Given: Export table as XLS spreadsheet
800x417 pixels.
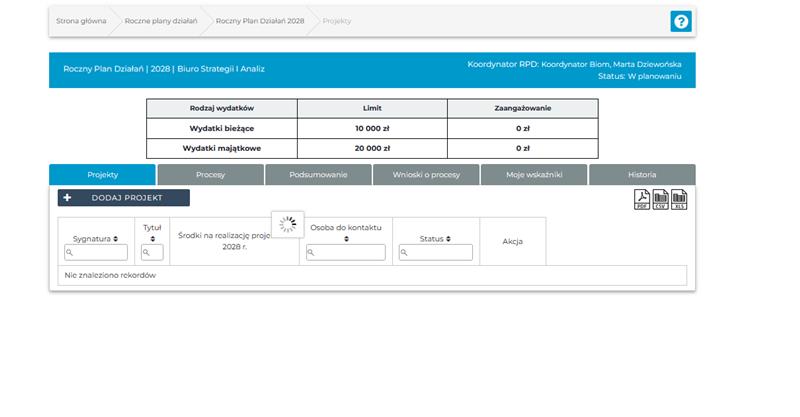Looking at the screenshot, I should 679,200.
